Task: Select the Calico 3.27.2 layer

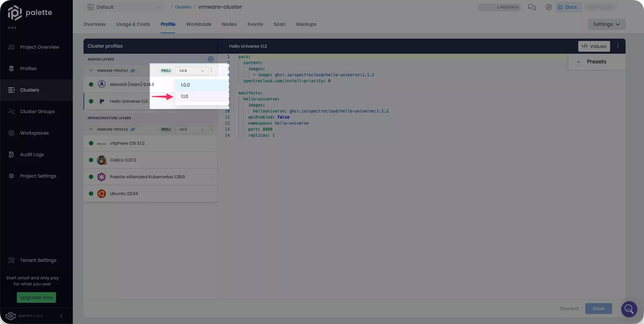Action: [x=150, y=160]
